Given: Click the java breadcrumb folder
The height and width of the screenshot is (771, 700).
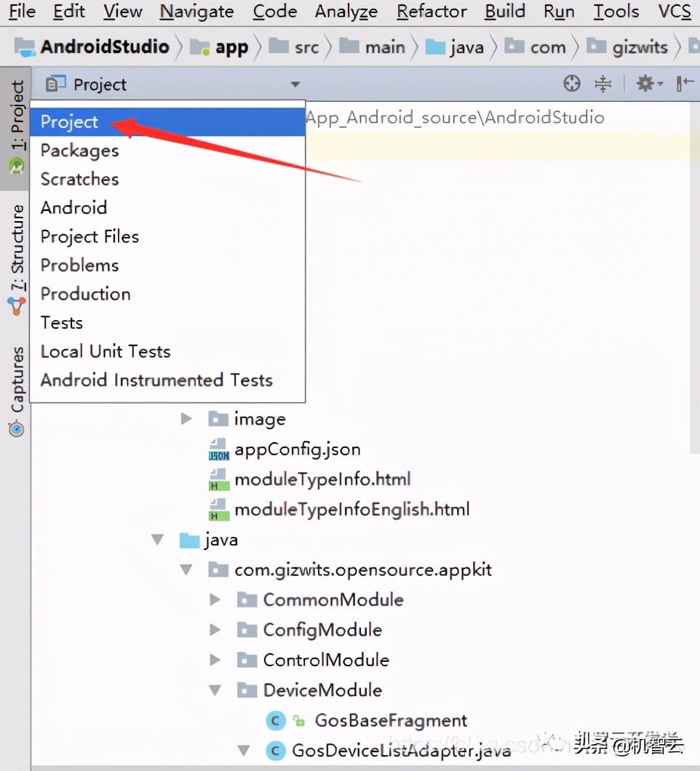Looking at the screenshot, I should [x=455, y=47].
